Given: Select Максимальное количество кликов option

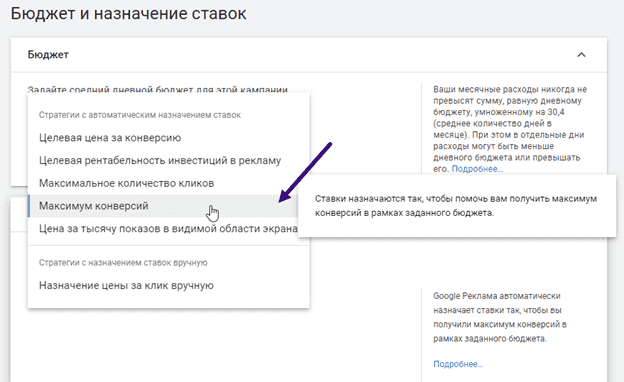Looking at the screenshot, I should point(168,183).
